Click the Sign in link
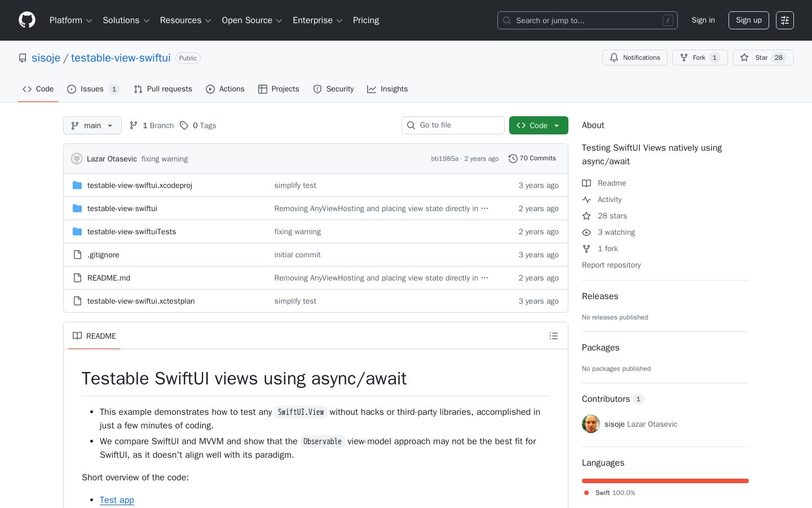The image size is (812, 508). 703,20
